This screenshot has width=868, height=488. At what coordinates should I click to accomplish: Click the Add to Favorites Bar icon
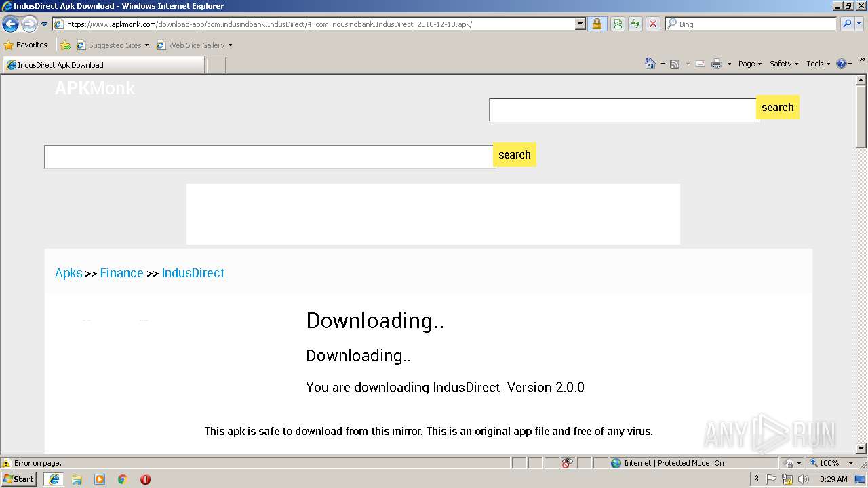pyautogui.click(x=65, y=45)
